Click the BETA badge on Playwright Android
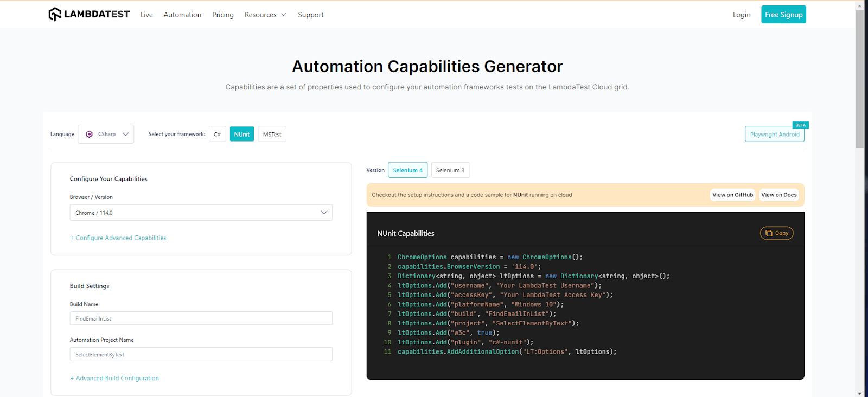 click(800, 125)
